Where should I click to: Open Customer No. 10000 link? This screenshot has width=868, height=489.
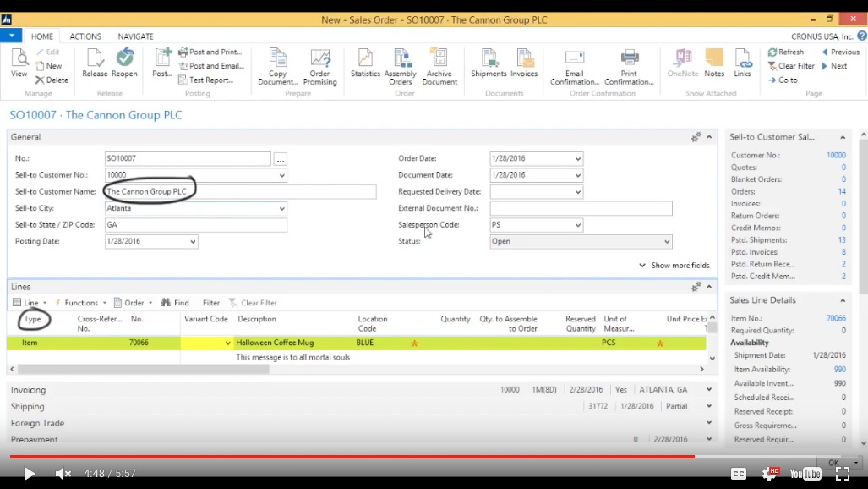836,155
